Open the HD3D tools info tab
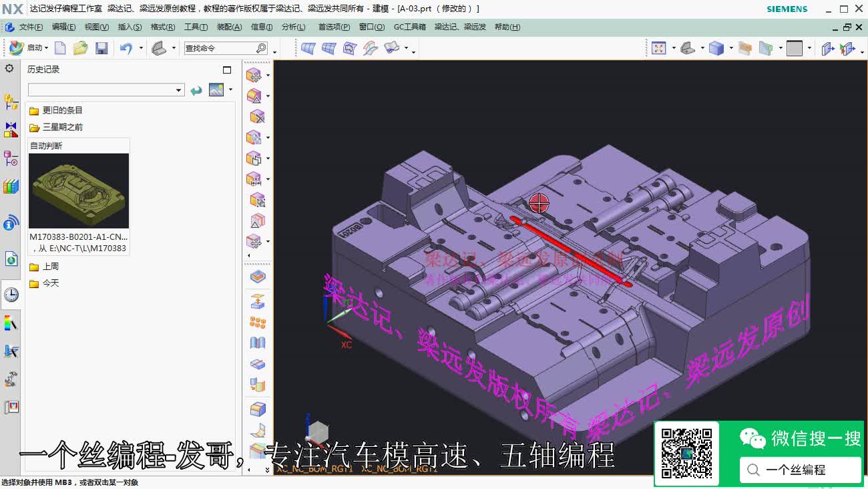This screenshot has width=868, height=489. pos(11,223)
